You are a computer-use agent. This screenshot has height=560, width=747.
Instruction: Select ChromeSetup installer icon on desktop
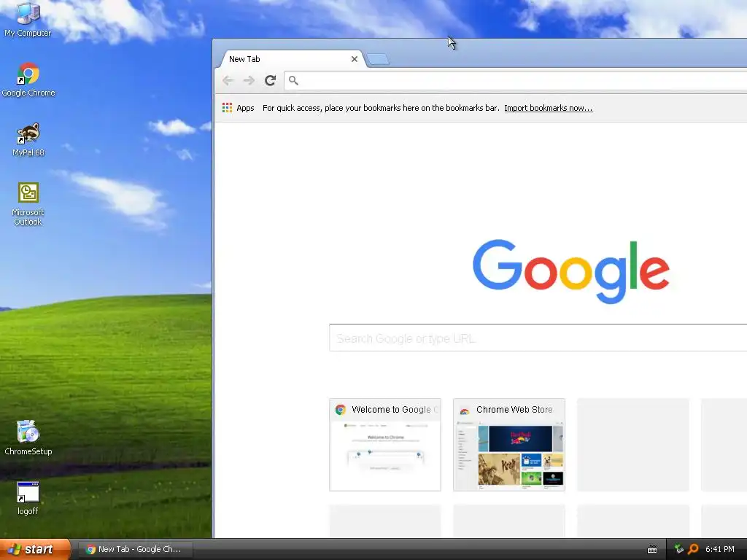[28, 437]
